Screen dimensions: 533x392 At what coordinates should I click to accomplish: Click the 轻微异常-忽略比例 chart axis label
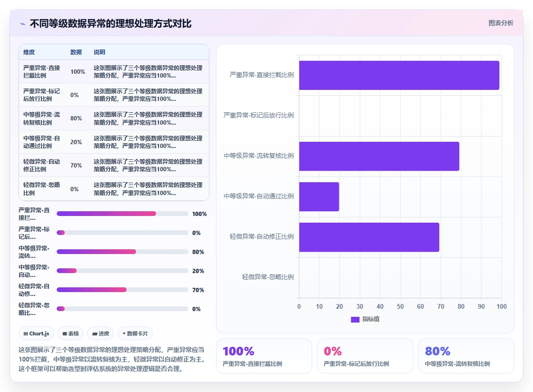pyautogui.click(x=268, y=277)
